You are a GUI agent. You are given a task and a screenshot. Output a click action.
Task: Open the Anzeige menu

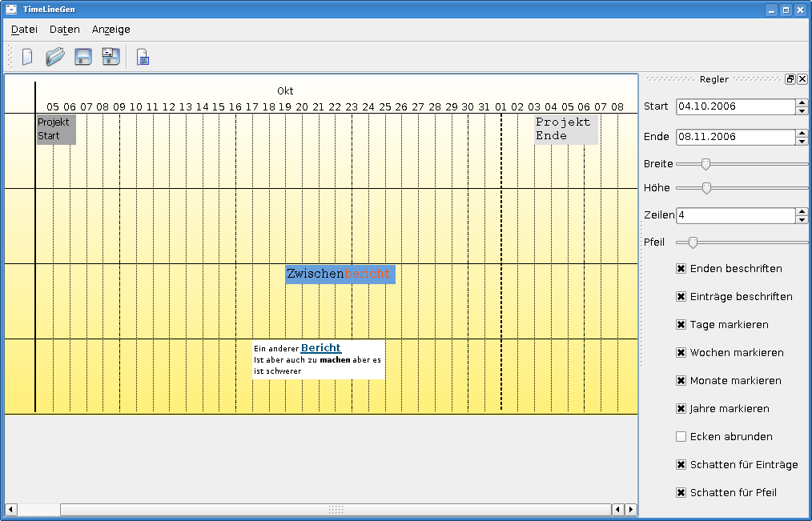[111, 30]
